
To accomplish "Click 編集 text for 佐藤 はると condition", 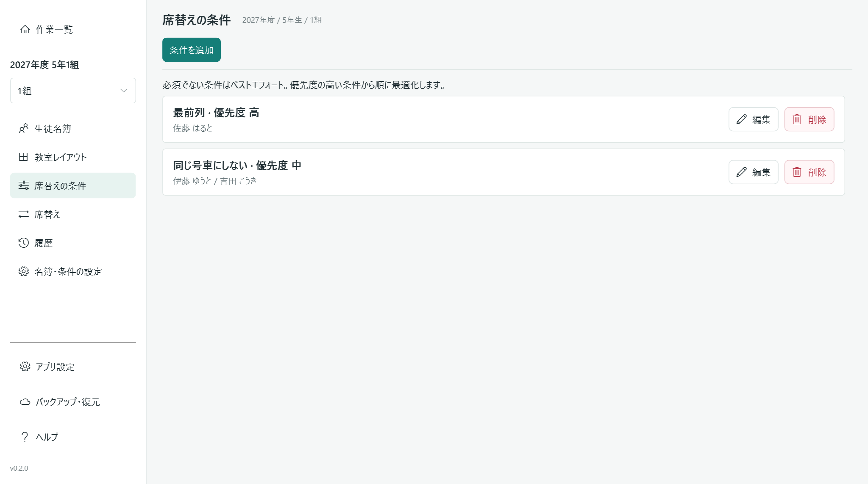I will coord(761,120).
